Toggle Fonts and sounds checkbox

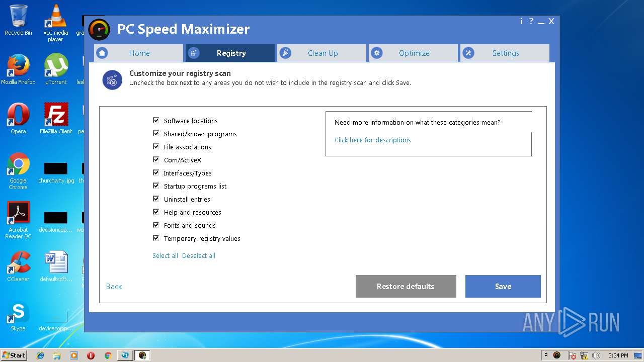156,225
